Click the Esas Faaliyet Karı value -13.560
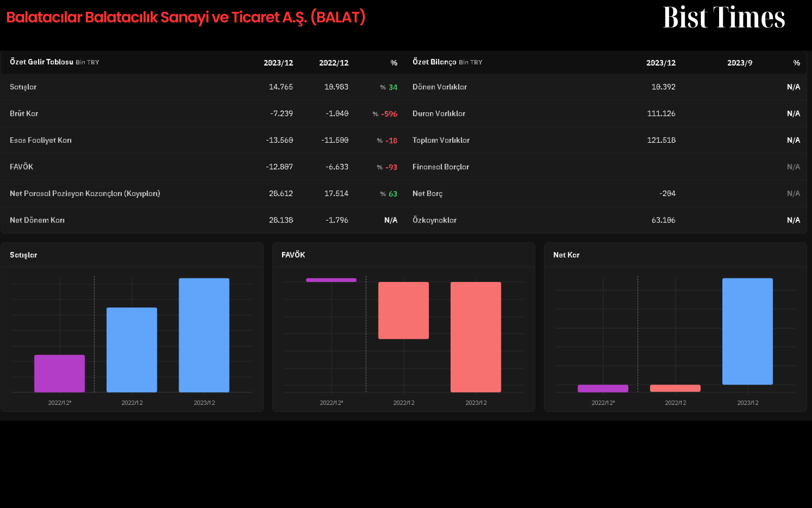812x508 pixels. pos(279,140)
